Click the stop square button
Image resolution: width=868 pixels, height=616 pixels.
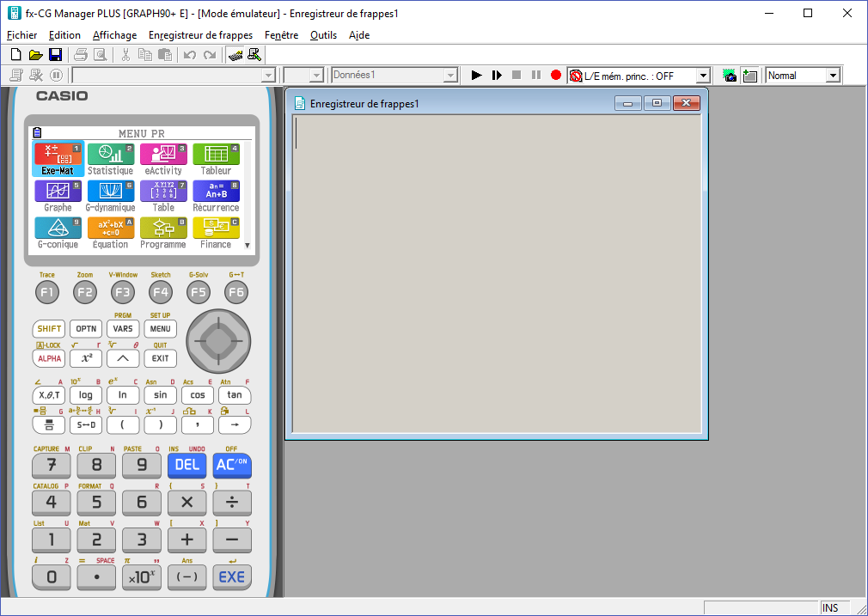(x=517, y=75)
